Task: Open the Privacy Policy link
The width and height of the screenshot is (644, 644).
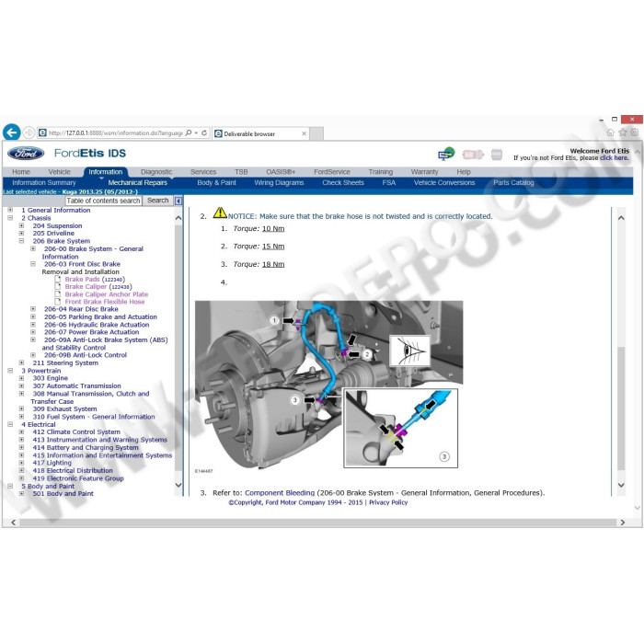Action: pyautogui.click(x=388, y=502)
